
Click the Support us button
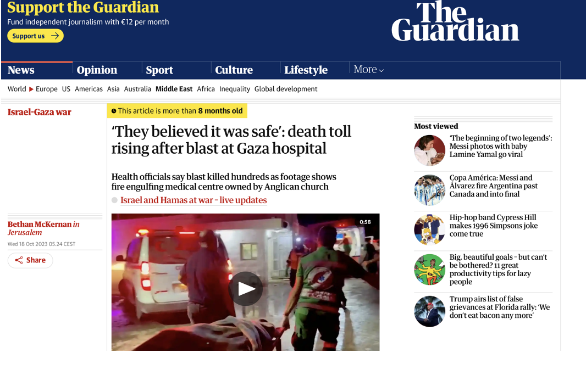click(36, 36)
